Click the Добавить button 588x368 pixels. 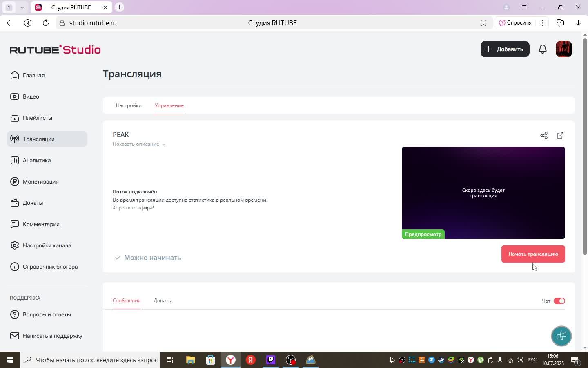(x=505, y=49)
